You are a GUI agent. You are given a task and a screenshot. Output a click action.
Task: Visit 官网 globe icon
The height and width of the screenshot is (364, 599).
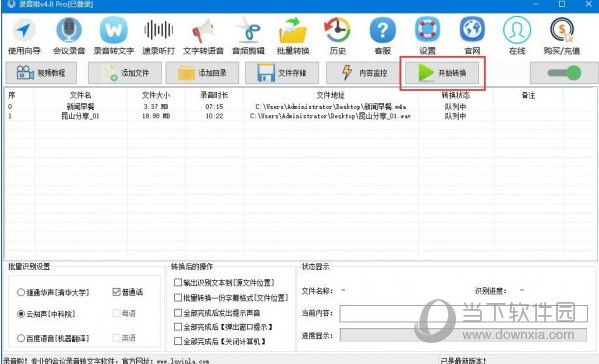472,36
